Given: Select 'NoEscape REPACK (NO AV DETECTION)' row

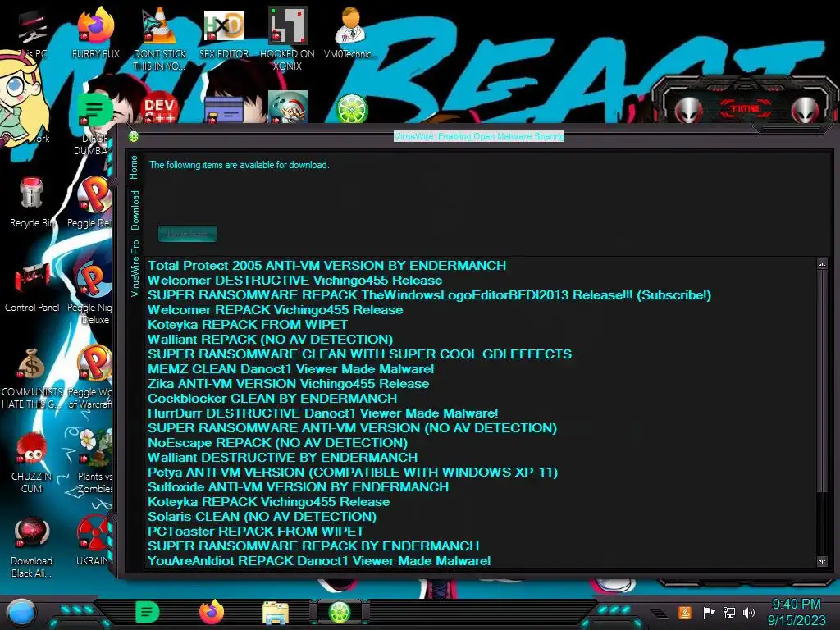Looking at the screenshot, I should point(277,443).
